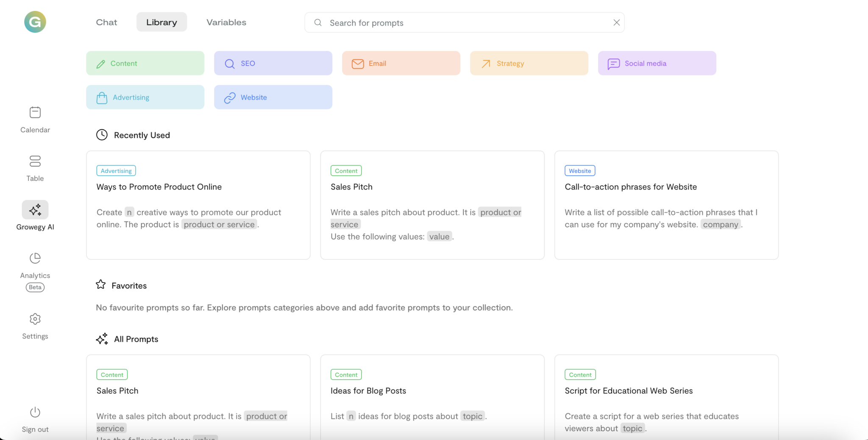868x440 pixels.
Task: Click the Growegy logo icon
Action: click(x=35, y=22)
